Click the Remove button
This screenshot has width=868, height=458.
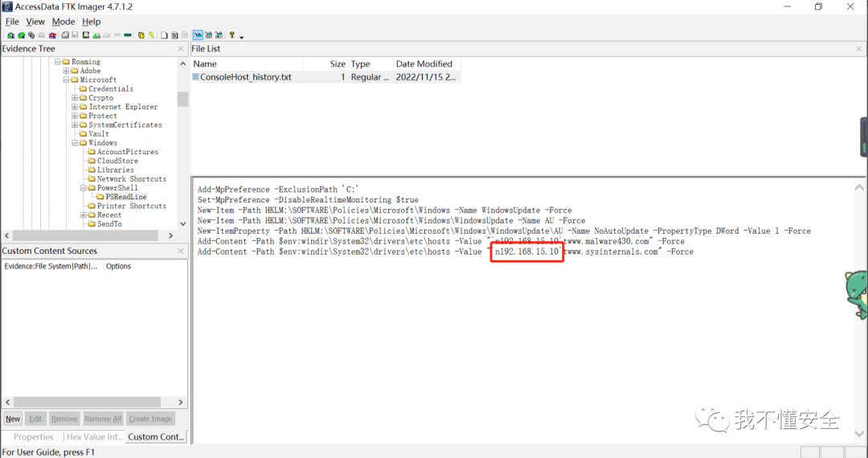[x=64, y=419]
